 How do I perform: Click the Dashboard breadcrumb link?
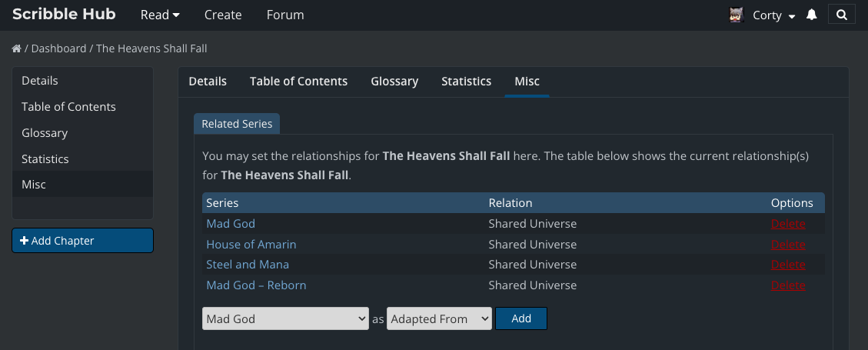(x=58, y=48)
